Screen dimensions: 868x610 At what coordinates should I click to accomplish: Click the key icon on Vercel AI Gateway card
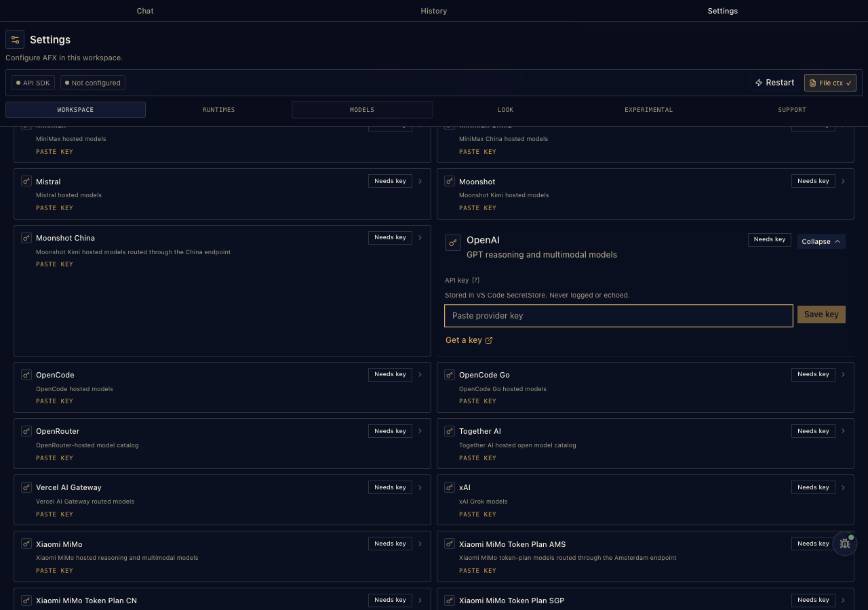coord(26,487)
